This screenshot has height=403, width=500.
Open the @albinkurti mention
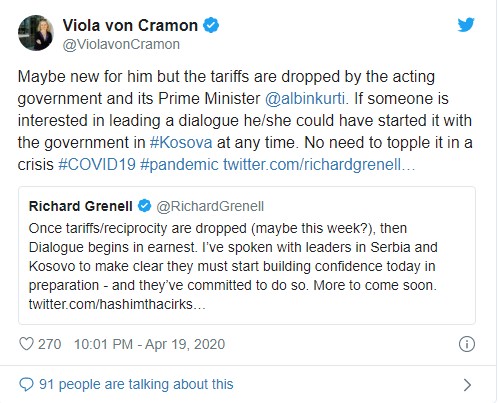pos(305,99)
